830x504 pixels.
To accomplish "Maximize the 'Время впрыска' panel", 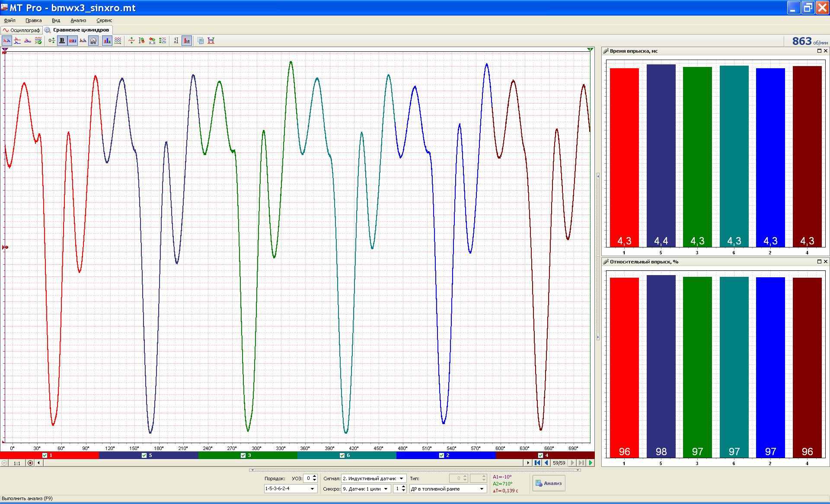I will (819, 51).
